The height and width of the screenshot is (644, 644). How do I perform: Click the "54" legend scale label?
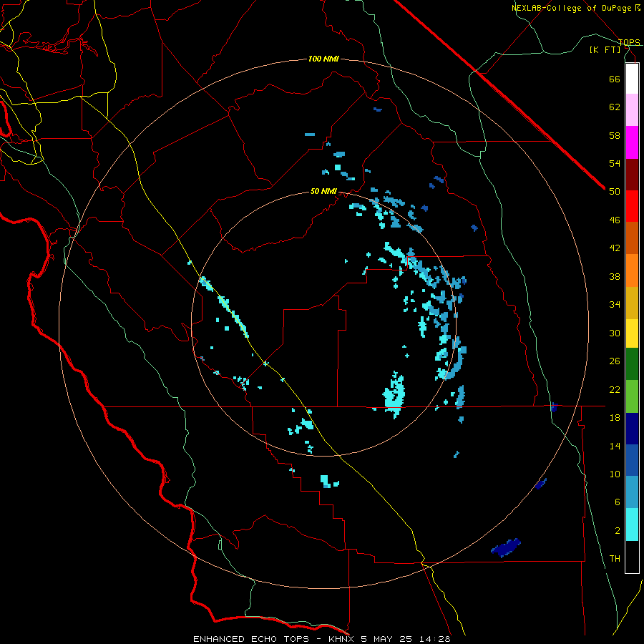tap(615, 164)
